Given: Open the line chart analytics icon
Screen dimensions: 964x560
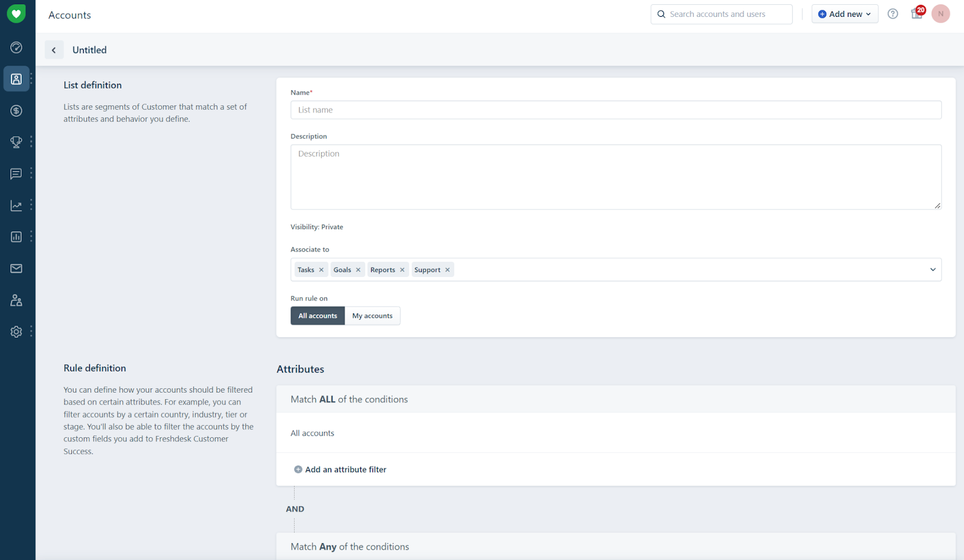Looking at the screenshot, I should click(x=16, y=205).
